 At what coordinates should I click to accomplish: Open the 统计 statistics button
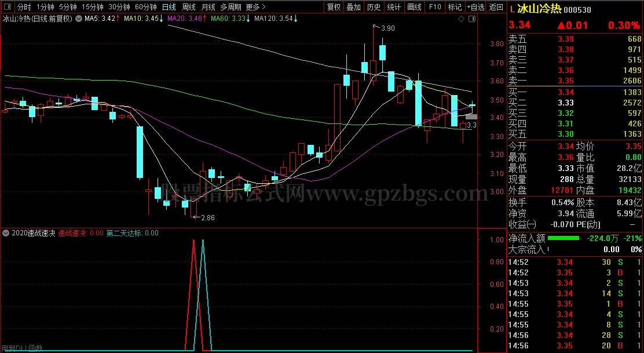pyautogui.click(x=394, y=7)
